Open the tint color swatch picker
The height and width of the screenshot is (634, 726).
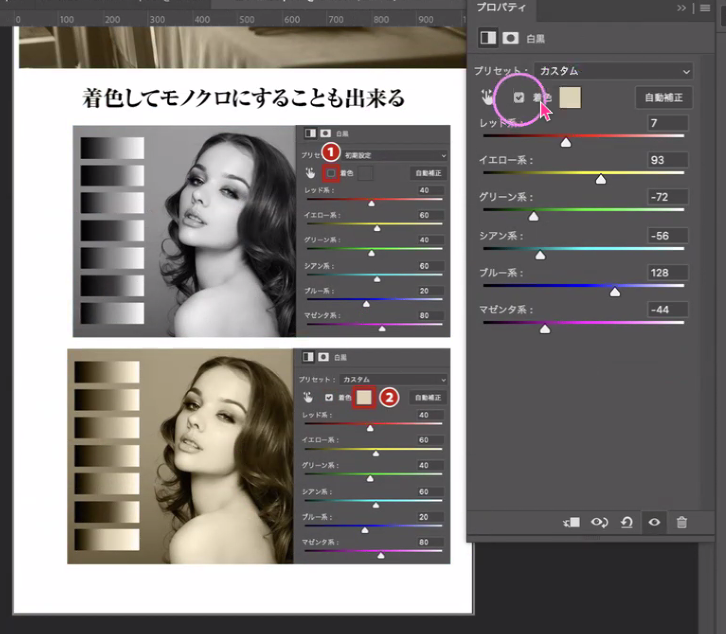[x=572, y=97]
